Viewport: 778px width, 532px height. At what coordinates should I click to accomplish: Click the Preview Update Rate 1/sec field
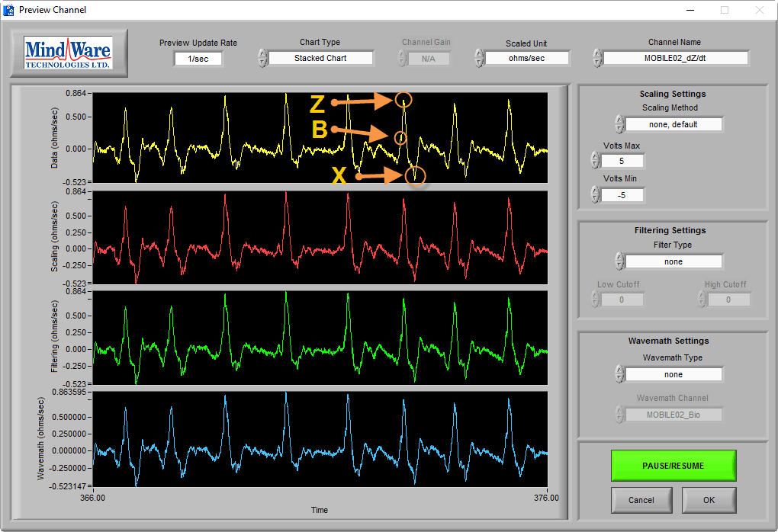pyautogui.click(x=198, y=59)
